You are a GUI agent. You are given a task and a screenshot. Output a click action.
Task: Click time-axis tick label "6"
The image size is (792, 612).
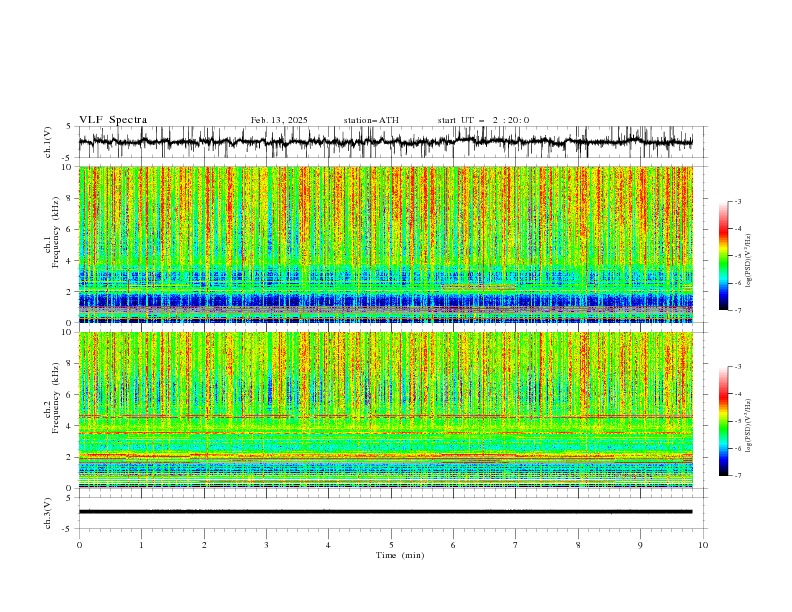453,545
